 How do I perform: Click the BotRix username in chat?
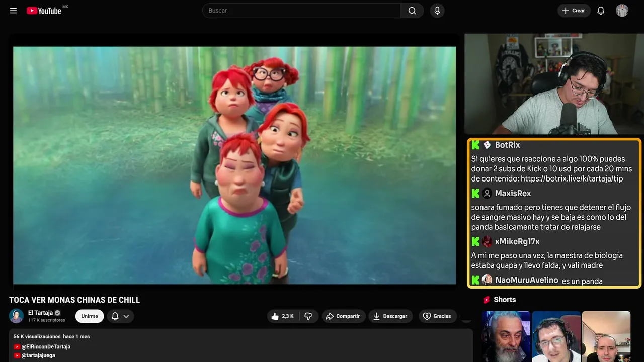coord(507,145)
